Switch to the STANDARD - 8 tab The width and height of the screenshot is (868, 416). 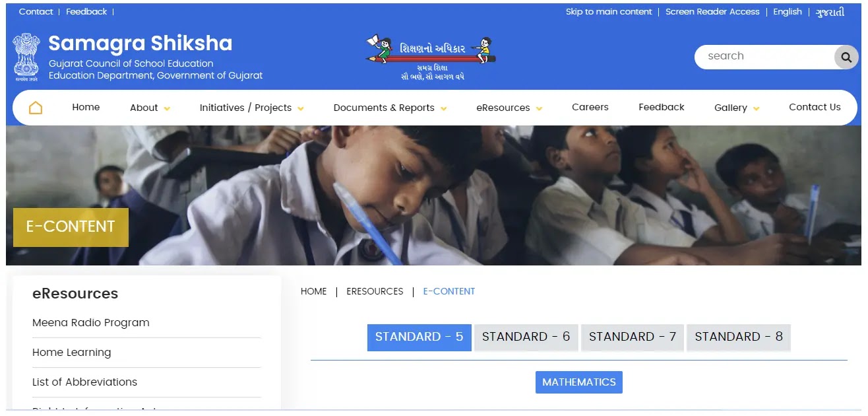[x=739, y=337]
